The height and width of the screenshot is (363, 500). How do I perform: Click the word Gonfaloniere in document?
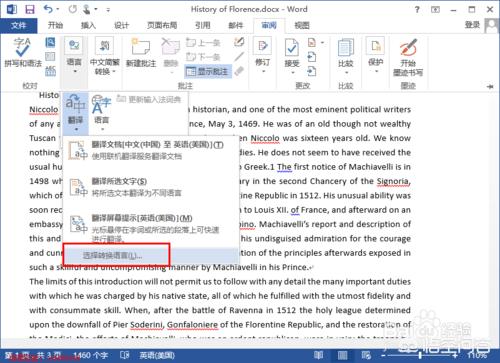click(192, 325)
